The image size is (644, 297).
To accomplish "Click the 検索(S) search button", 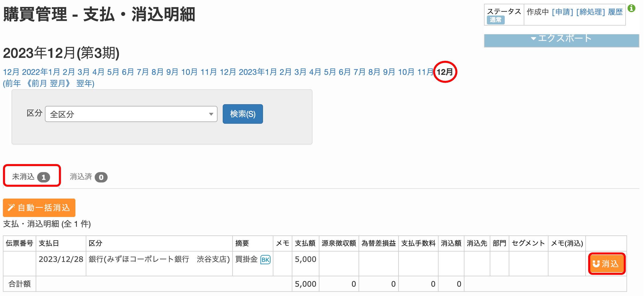I will pos(243,114).
